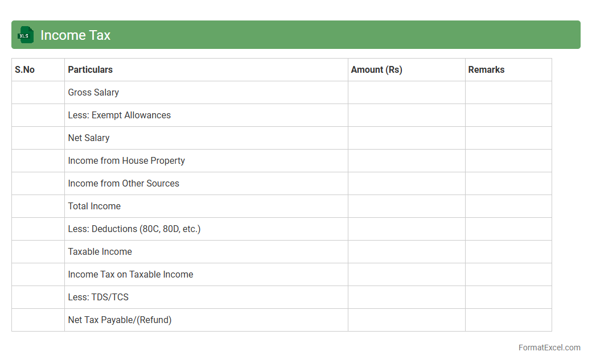Click Income from House Property cell
This screenshot has width=592, height=364.
point(126,160)
